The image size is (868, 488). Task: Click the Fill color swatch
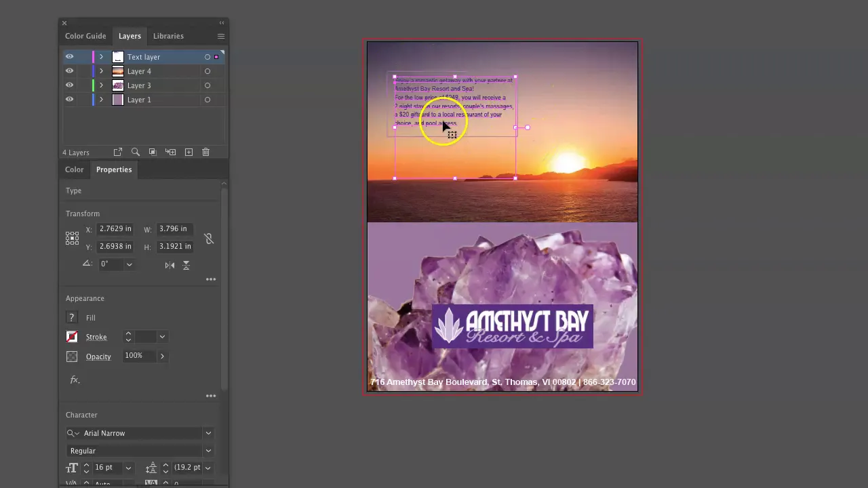pos(71,318)
